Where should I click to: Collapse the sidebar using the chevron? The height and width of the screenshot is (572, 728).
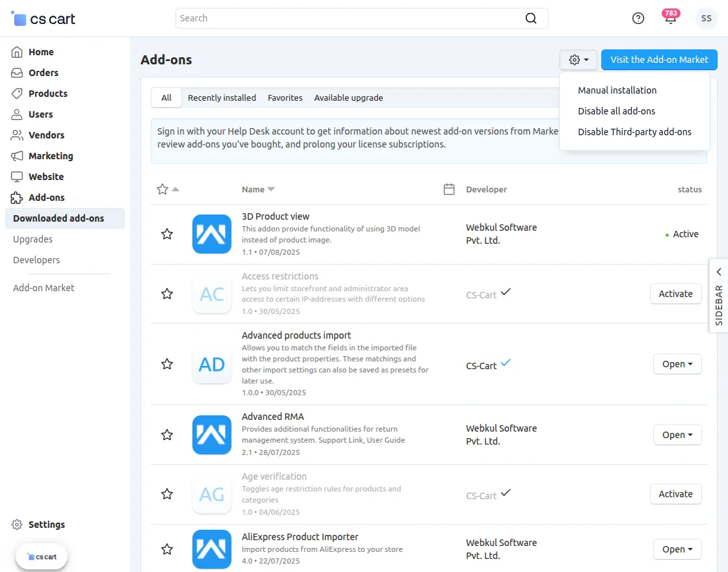pyautogui.click(x=718, y=272)
